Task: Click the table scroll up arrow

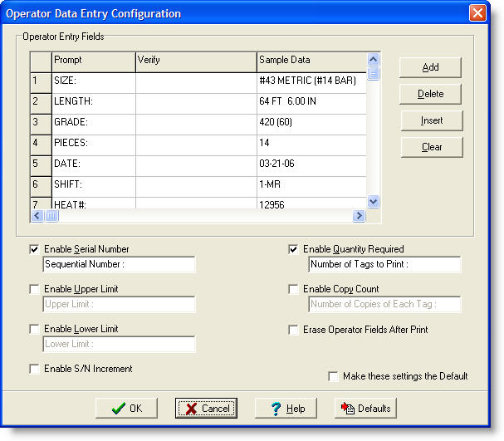Action: tap(373, 60)
